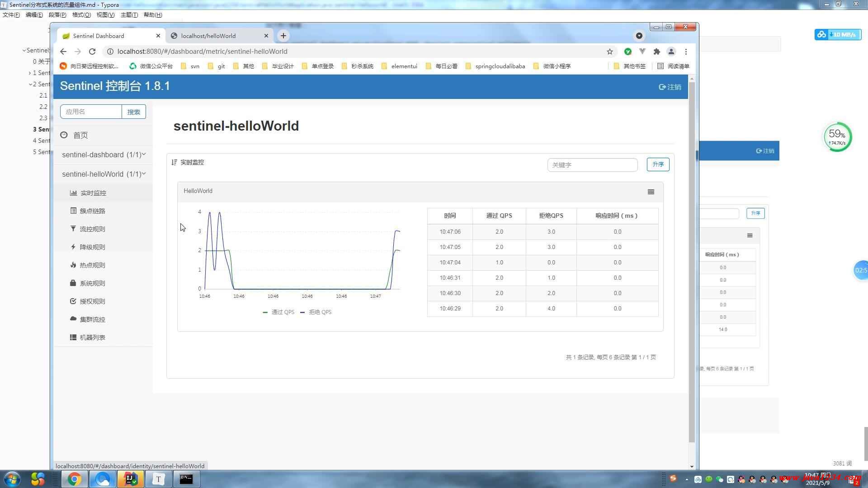
Task: Open the Chrome extensions puzzle icon
Action: (x=657, y=52)
